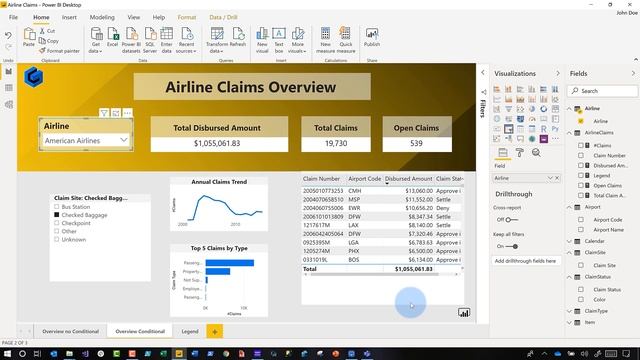Click the Windows Start button
The height and width of the screenshot is (360, 640).
pyautogui.click(x=7, y=353)
